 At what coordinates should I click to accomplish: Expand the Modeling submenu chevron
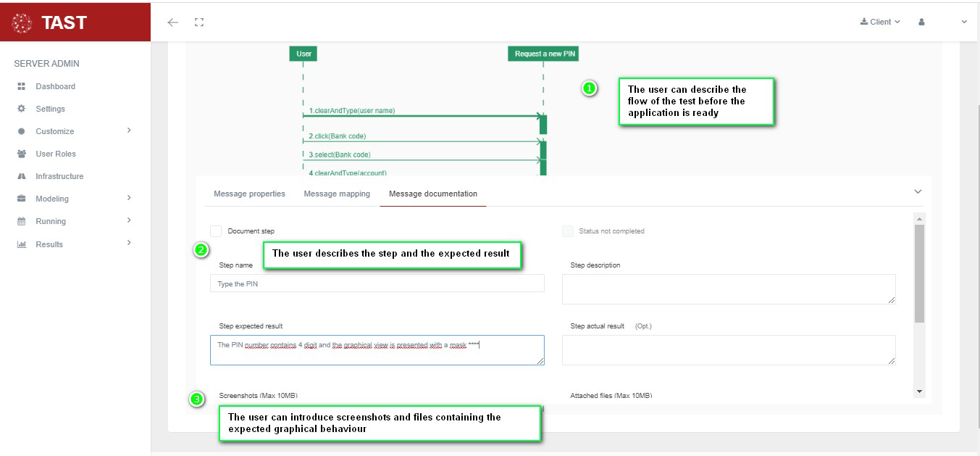[129, 198]
